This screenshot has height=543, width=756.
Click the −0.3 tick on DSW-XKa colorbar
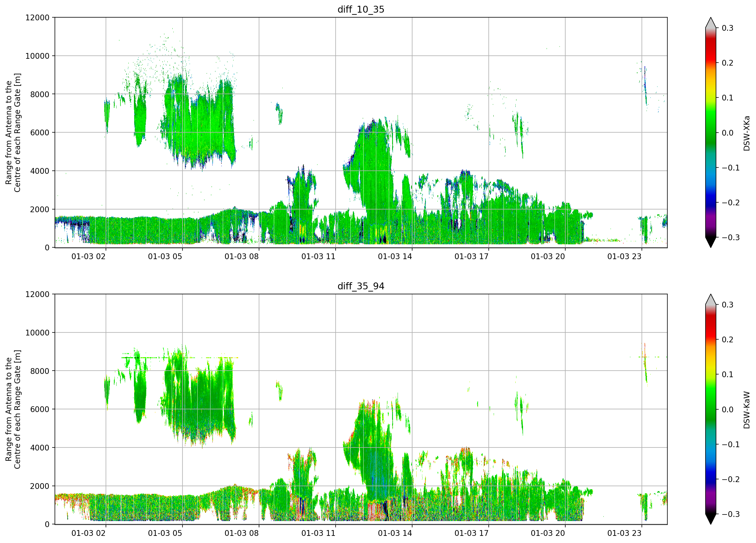pos(731,237)
